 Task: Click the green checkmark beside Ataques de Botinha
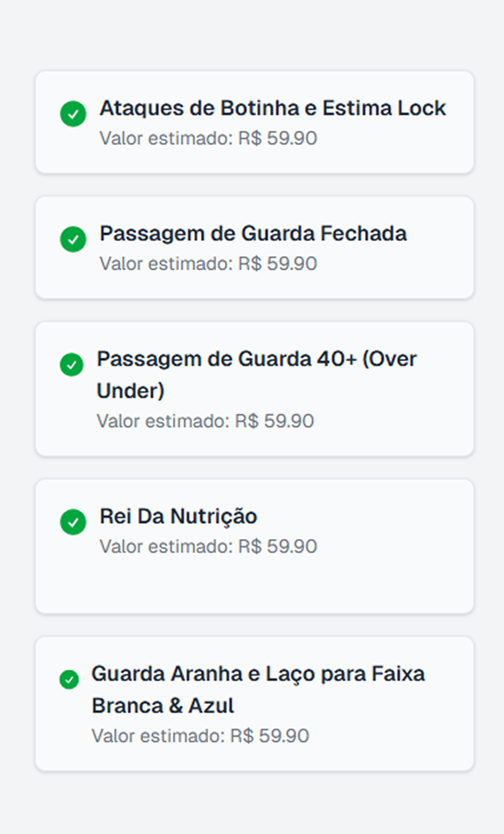point(73,114)
